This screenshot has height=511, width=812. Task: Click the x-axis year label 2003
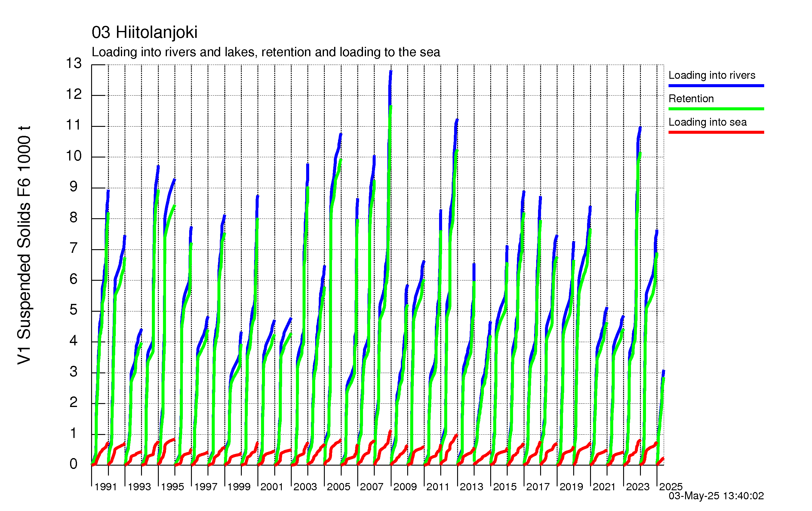(x=305, y=487)
